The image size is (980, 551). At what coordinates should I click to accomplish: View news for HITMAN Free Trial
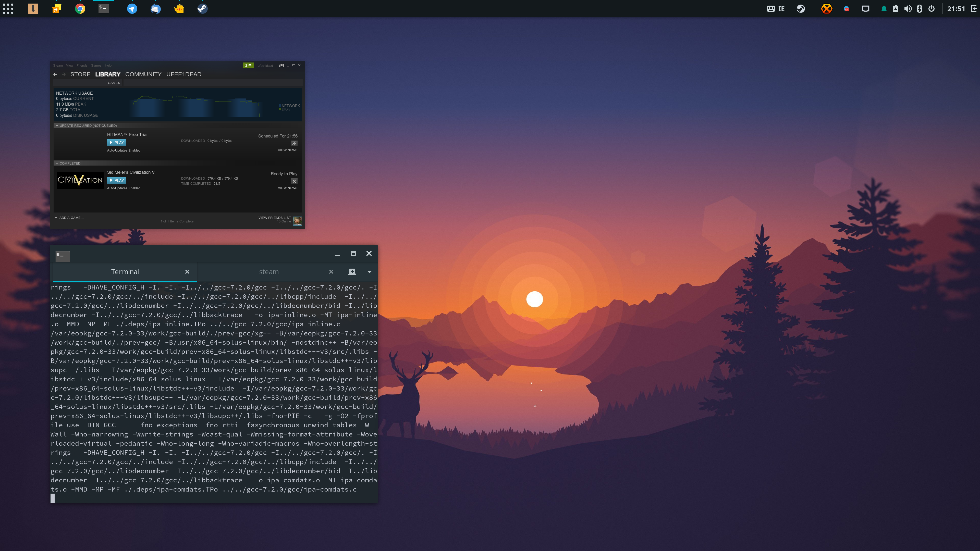pos(287,150)
